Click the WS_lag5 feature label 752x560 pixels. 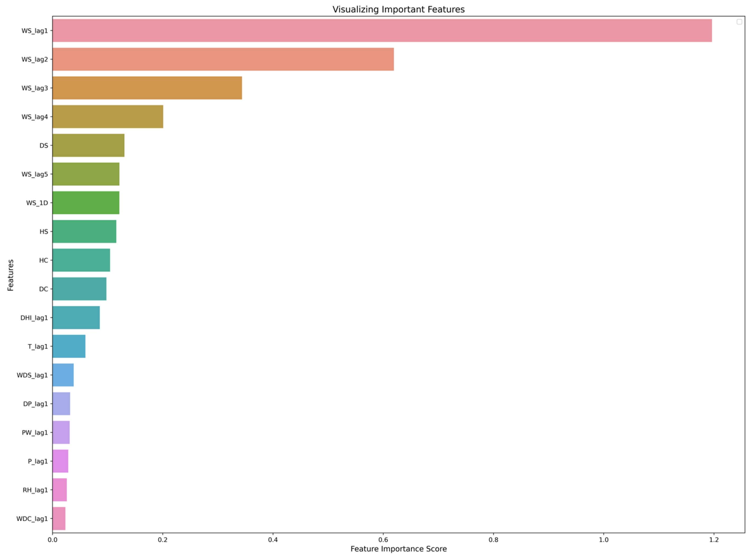35,174
